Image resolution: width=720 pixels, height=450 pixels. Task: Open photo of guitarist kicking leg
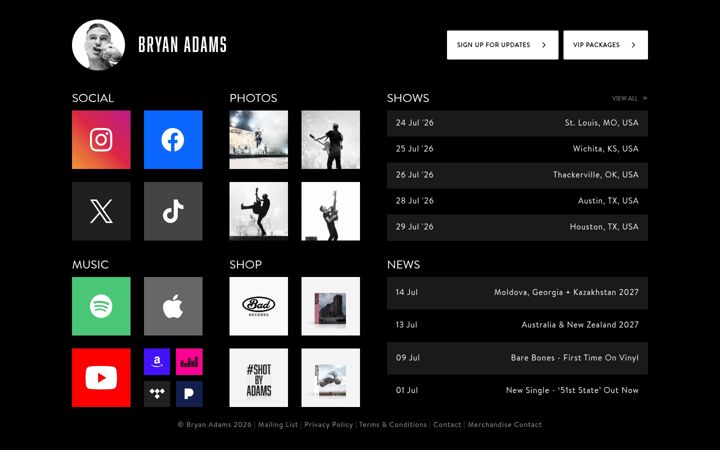pyautogui.click(x=259, y=211)
